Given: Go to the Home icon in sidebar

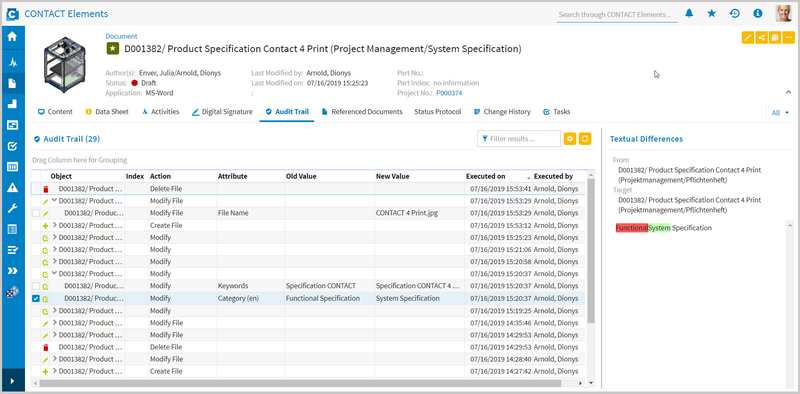Looking at the screenshot, I should pyautogui.click(x=12, y=36).
